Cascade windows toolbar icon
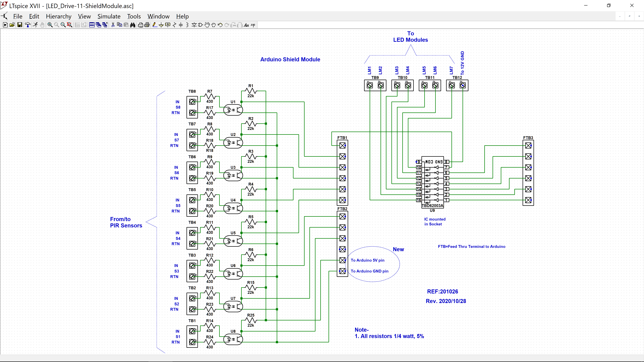This screenshot has width=644, height=362. (98, 25)
